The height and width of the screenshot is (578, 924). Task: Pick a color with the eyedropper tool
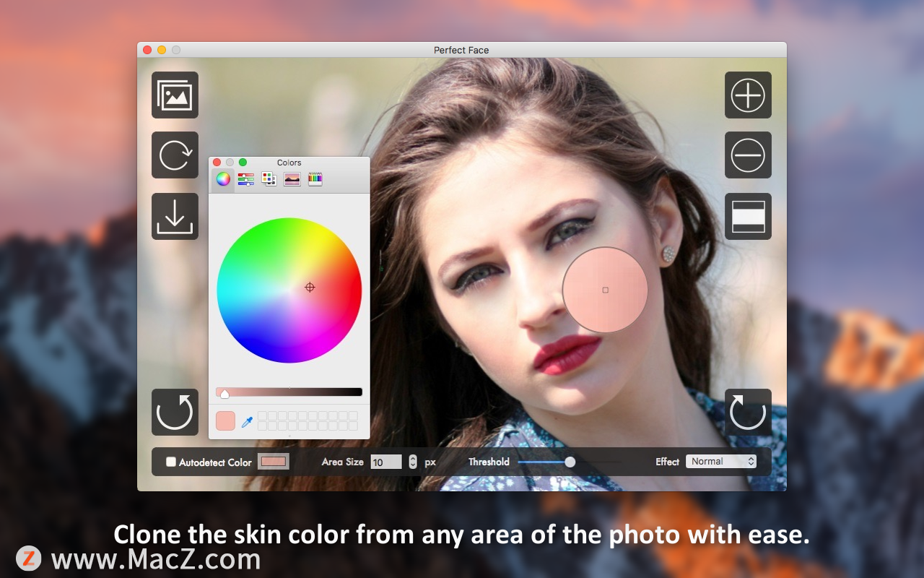tap(247, 421)
